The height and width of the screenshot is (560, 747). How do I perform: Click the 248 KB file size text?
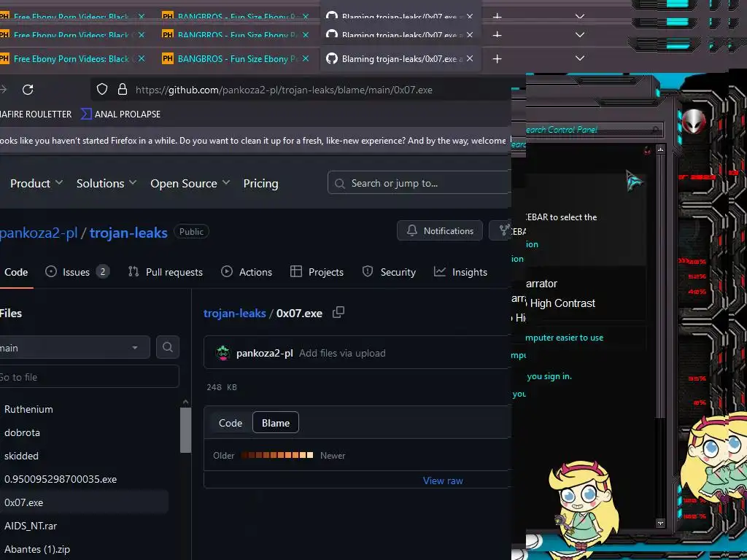(x=222, y=386)
